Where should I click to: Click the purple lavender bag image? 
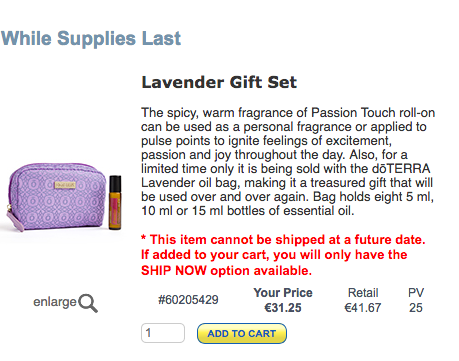[55, 197]
